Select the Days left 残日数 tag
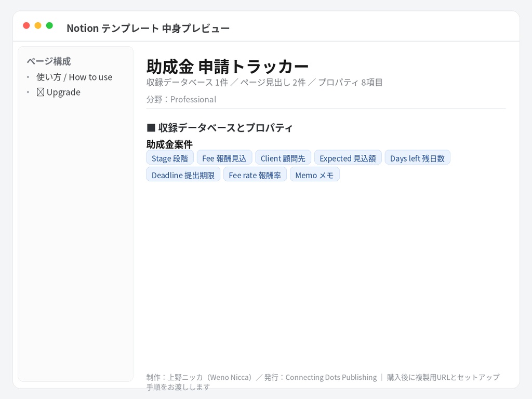The image size is (532, 399). 417,158
